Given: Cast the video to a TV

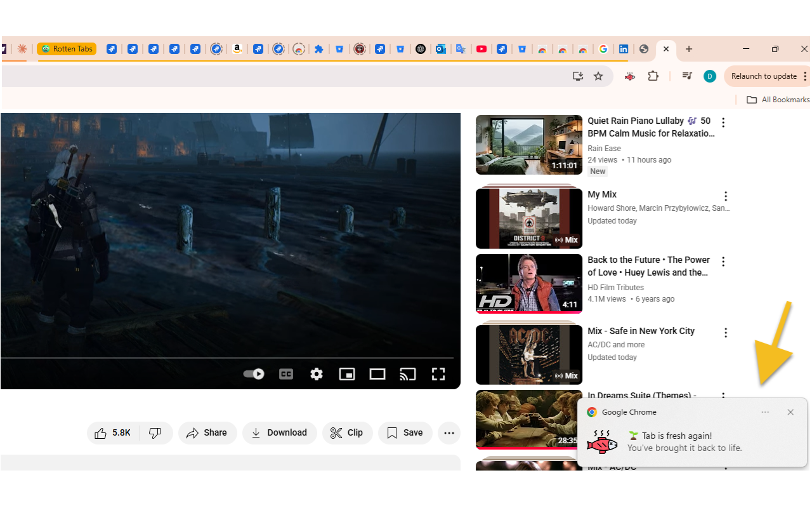Looking at the screenshot, I should pos(407,374).
